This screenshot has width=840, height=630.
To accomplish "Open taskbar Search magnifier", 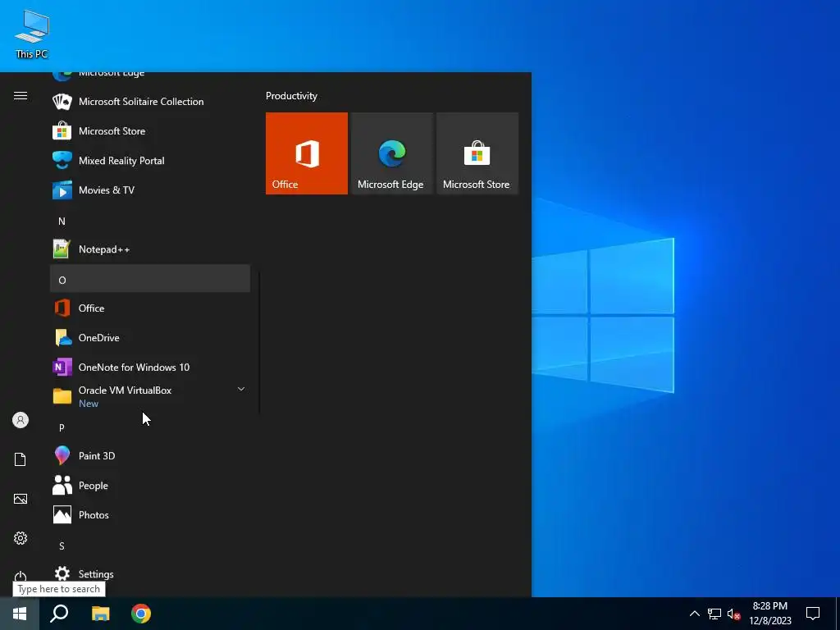I will 59,614.
